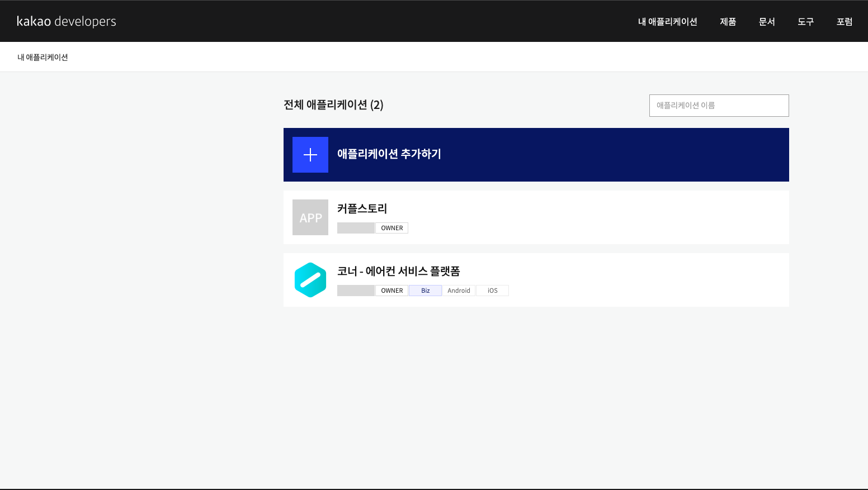Click the 애플리케이션 추가하기 button text
Screen dimensions: 868x490
point(389,154)
